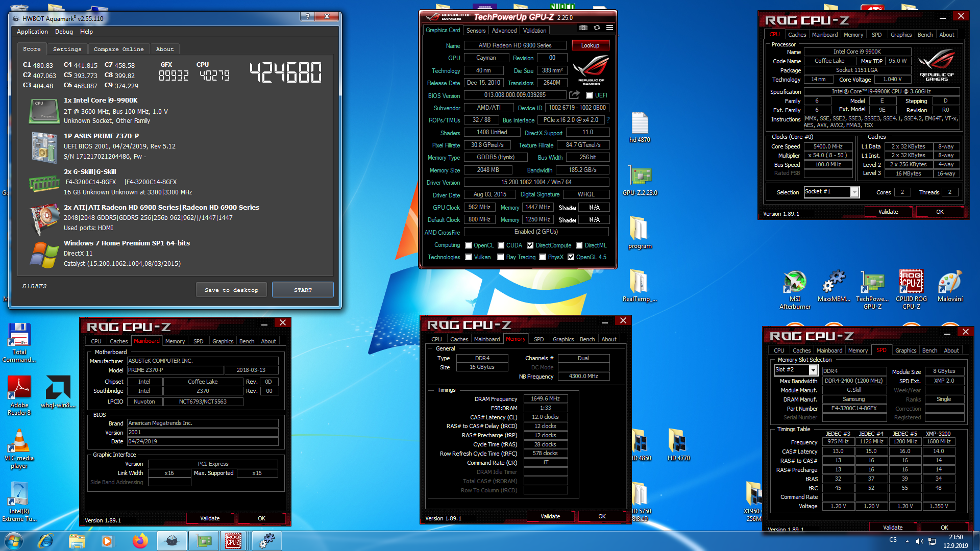The width and height of the screenshot is (980, 551).
Task: Toggle the UEFI checkbox in GPU-Z
Action: tap(590, 95)
